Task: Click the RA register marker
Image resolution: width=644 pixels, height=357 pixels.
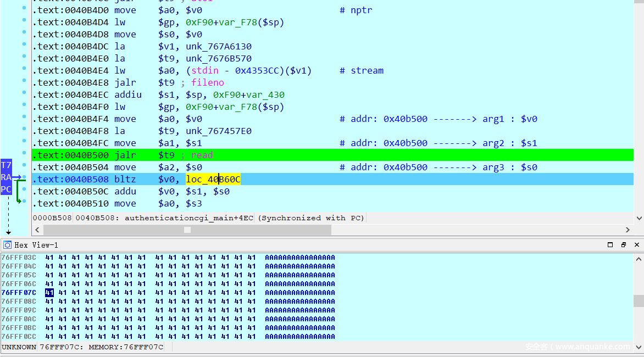Action: coord(6,177)
